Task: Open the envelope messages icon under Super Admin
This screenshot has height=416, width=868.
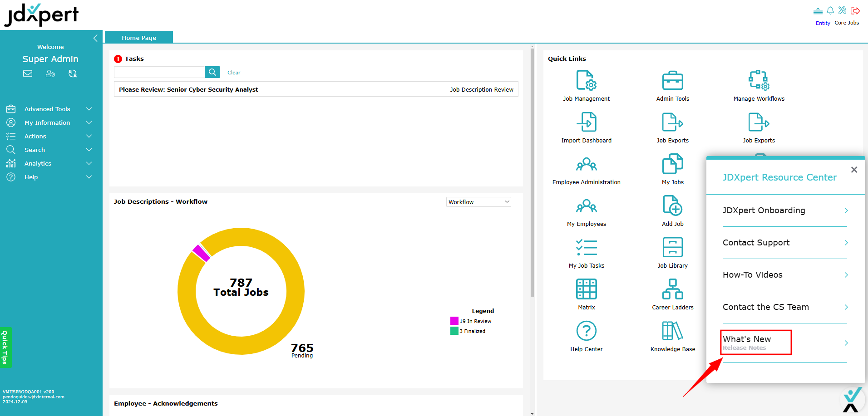Action: point(28,73)
